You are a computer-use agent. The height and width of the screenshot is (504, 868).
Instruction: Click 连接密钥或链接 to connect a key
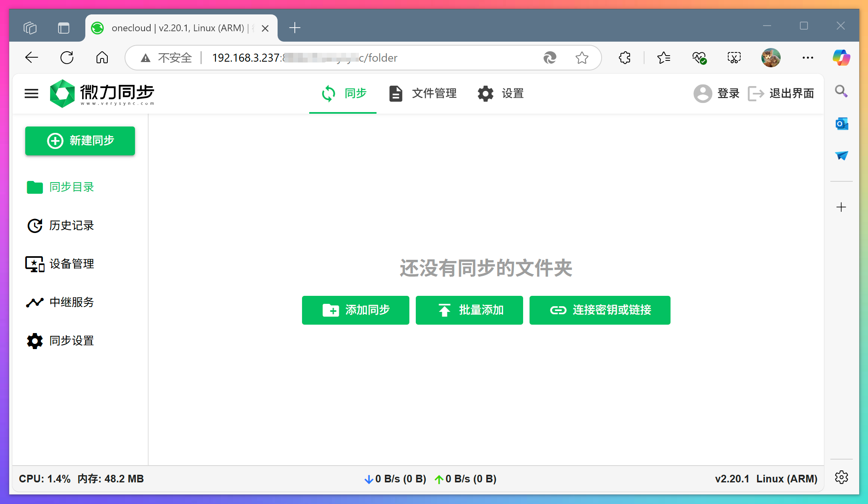[x=600, y=310]
